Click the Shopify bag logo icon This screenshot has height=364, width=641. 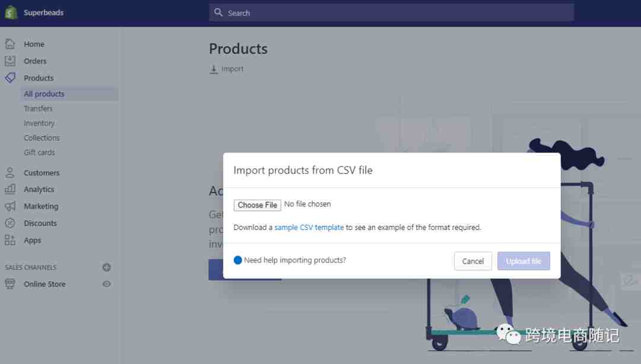coord(11,12)
